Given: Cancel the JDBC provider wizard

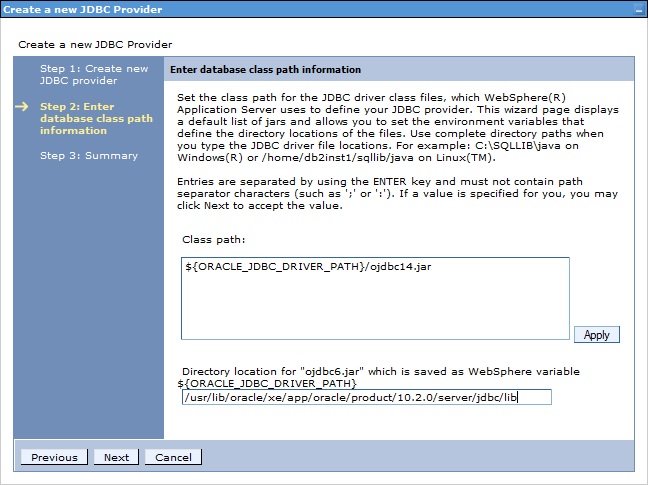Looking at the screenshot, I should [173, 457].
